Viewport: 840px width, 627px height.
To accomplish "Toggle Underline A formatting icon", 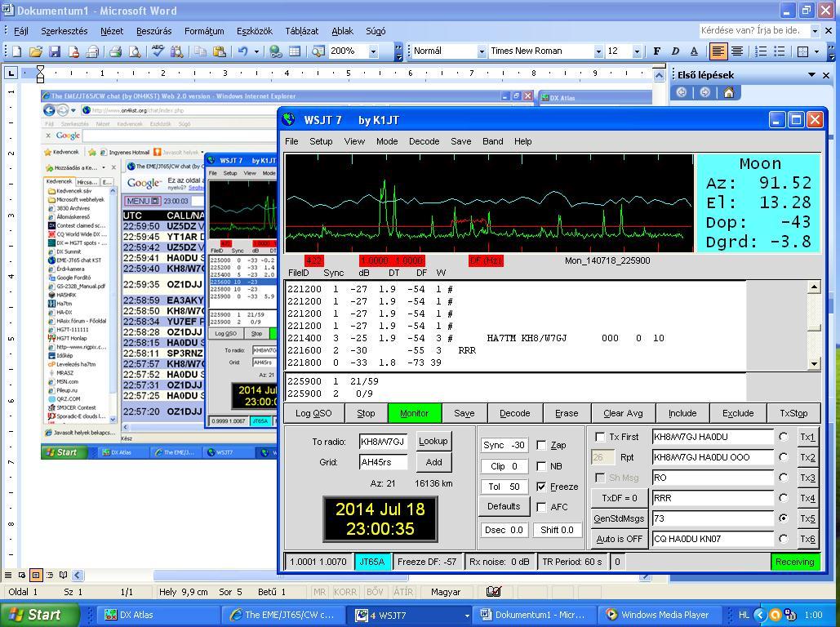I will click(x=694, y=51).
